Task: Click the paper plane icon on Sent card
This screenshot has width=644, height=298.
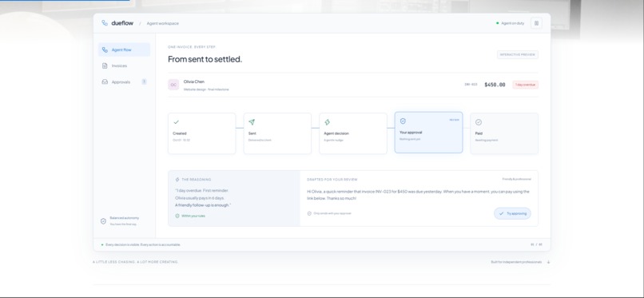Action: coord(252,122)
